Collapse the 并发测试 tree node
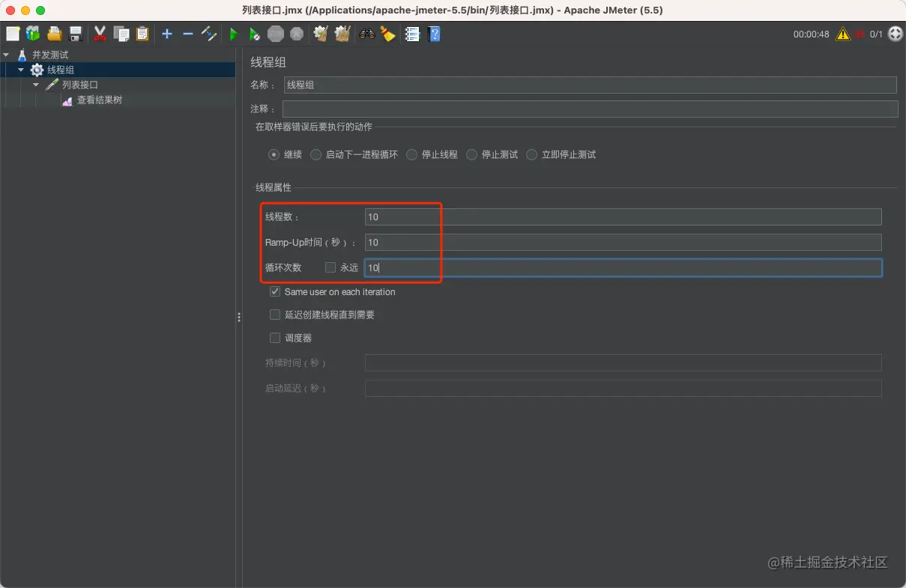Screen dimensions: 906x588 point(6,55)
